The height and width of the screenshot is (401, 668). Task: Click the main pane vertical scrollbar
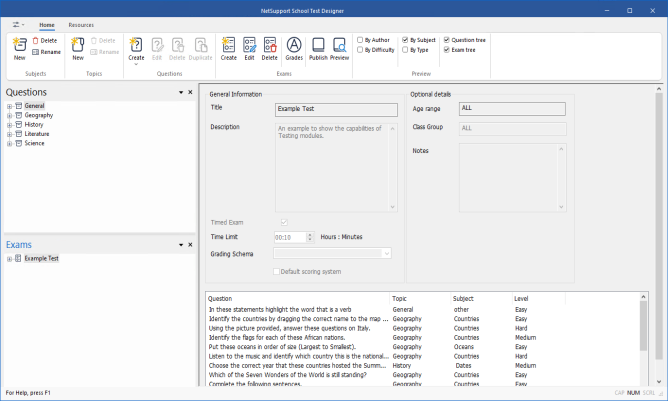tap(659, 226)
